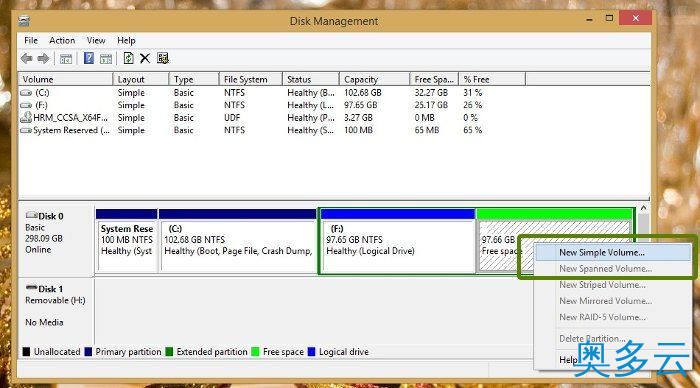The image size is (700, 388).
Task: Select the (C:) 102.68 GB partition block
Action: [x=238, y=241]
